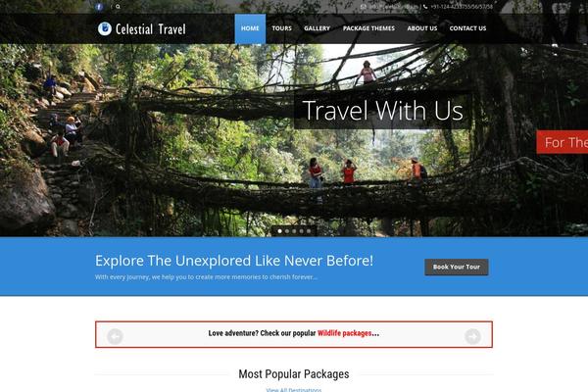Go to the Home tab

pos(250,28)
